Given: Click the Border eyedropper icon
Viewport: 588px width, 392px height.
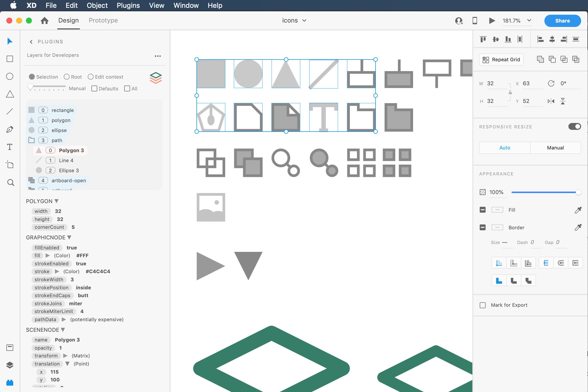Looking at the screenshot, I should pyautogui.click(x=578, y=228).
